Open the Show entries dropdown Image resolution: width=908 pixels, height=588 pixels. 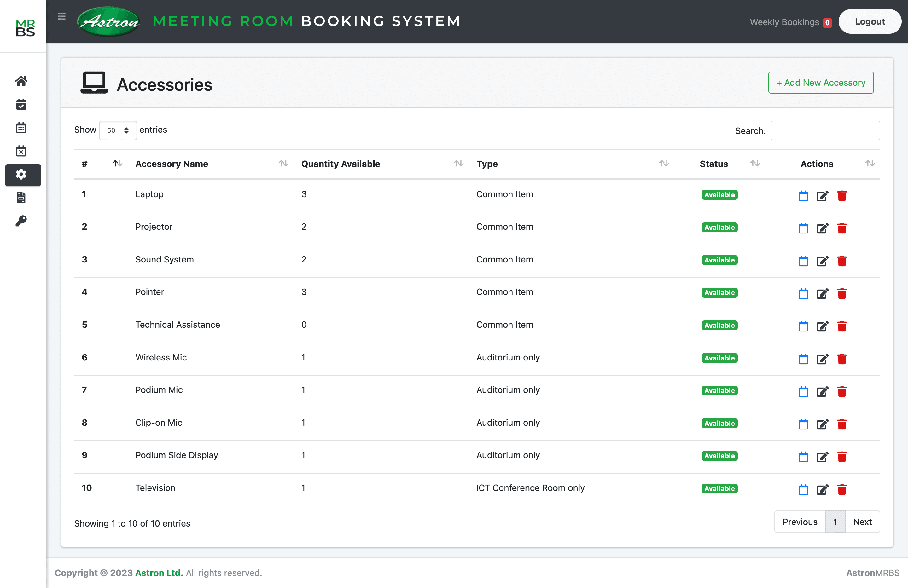tap(118, 130)
